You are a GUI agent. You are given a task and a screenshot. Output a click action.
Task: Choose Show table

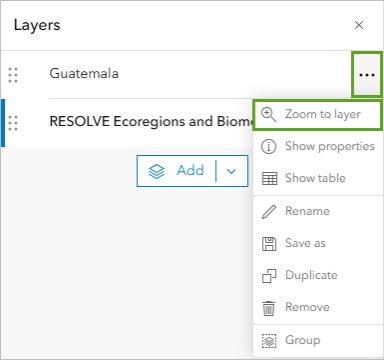318,178
